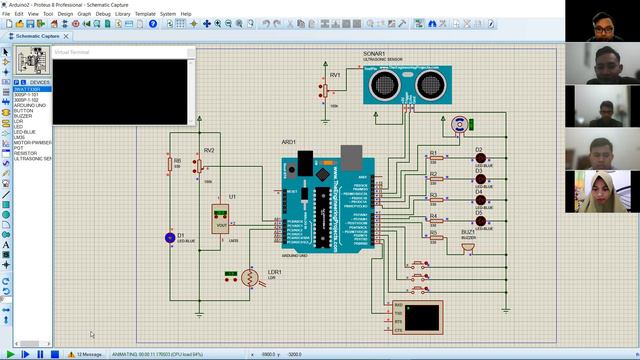Click the 'L' library manager button

(x=23, y=82)
